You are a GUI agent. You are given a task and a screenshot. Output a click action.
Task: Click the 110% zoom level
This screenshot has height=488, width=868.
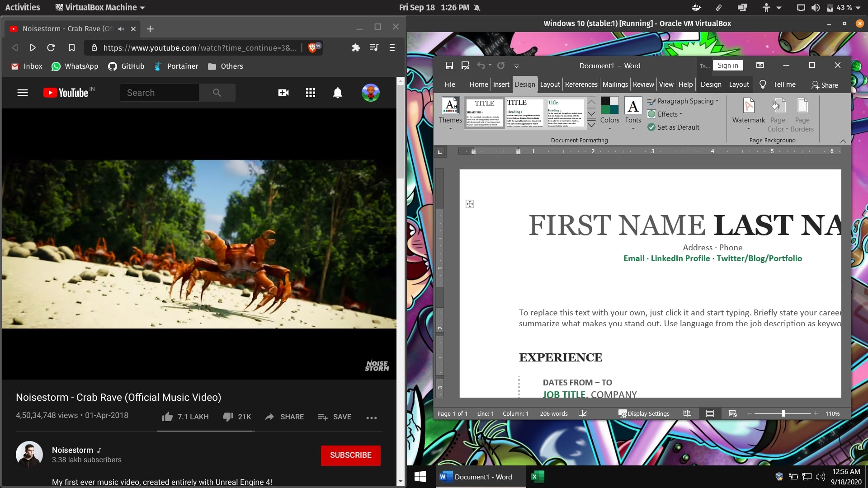pos(832,413)
